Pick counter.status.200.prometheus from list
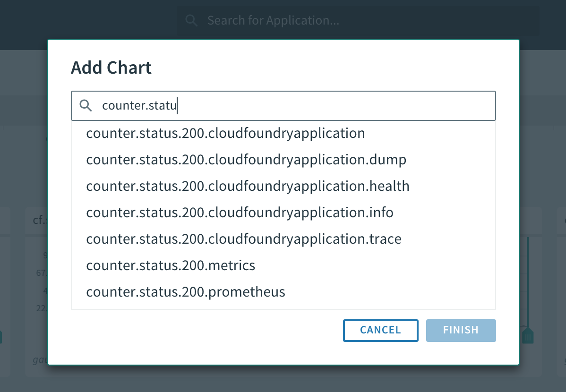The width and height of the screenshot is (566, 392). pos(186,292)
